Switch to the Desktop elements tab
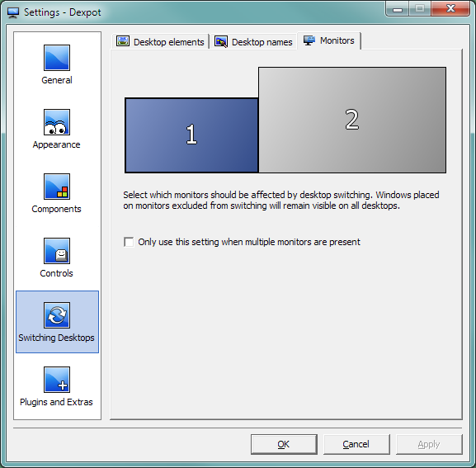The height and width of the screenshot is (468, 476). click(160, 41)
